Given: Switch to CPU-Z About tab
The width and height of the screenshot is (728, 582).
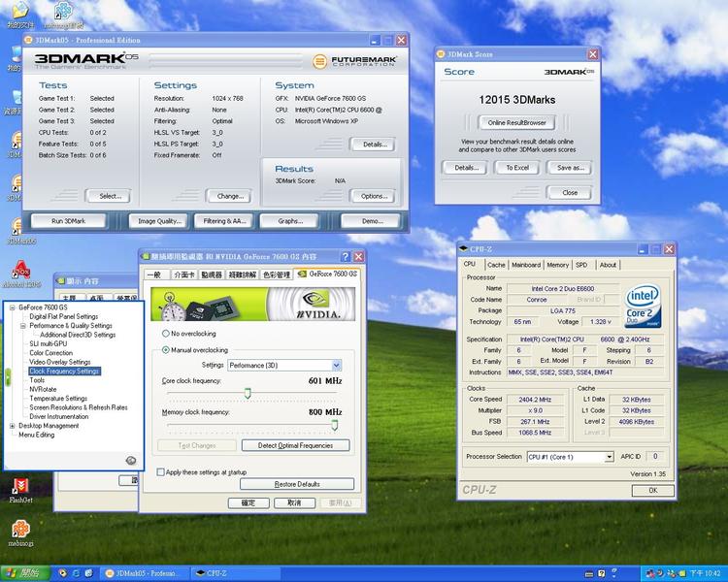Looking at the screenshot, I should point(608,265).
